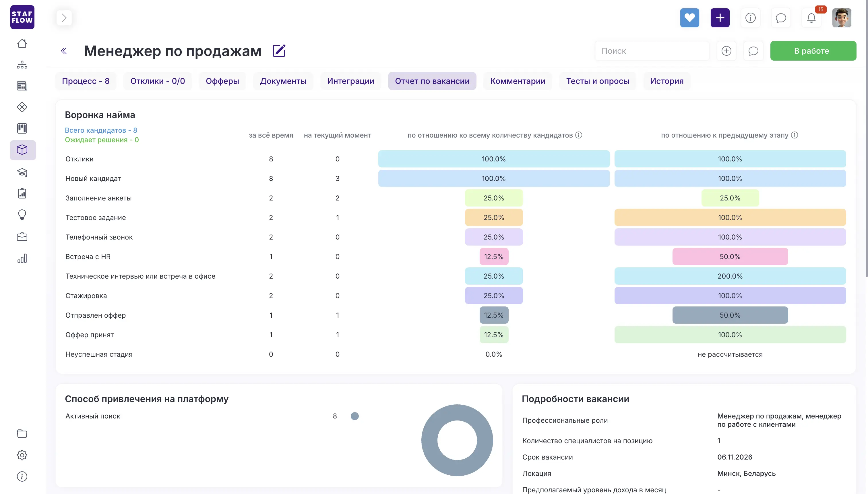
Task: Open the diamond grid icon in the sidebar
Action: pyautogui.click(x=22, y=107)
